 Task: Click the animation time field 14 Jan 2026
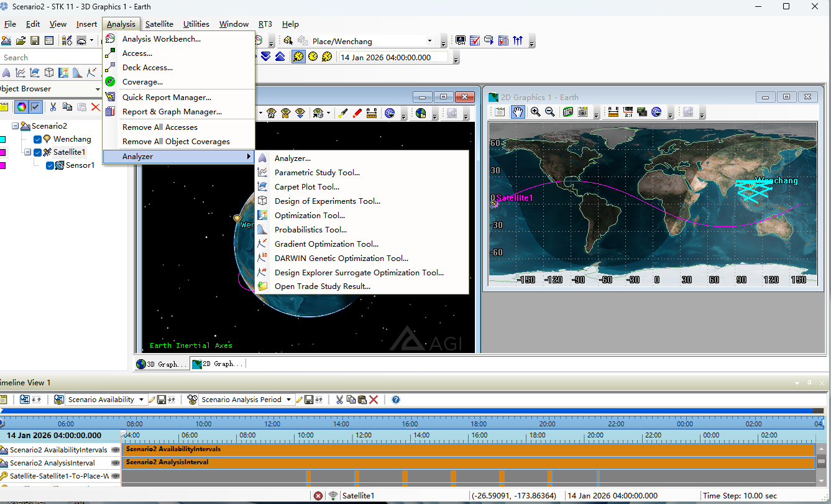(393, 57)
